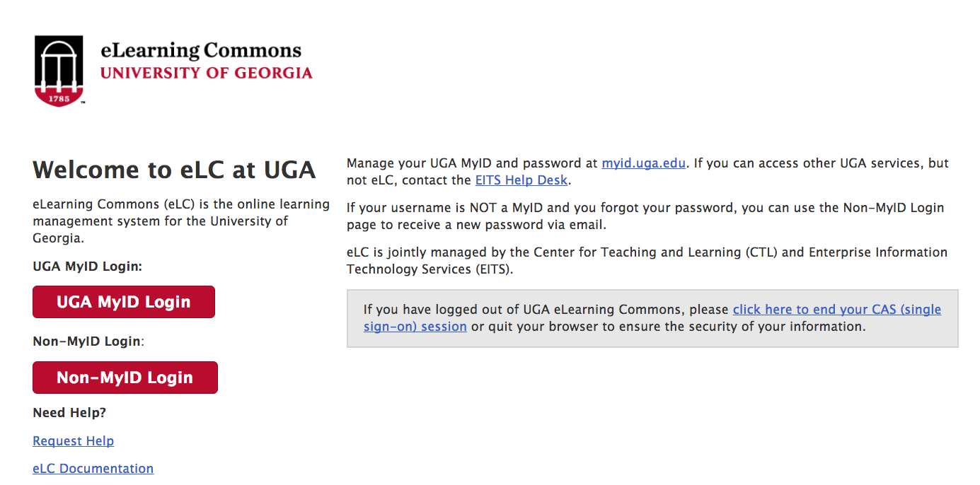Click the 1785 shield emblem below the arch
The height and width of the screenshot is (485, 980).
tap(59, 97)
